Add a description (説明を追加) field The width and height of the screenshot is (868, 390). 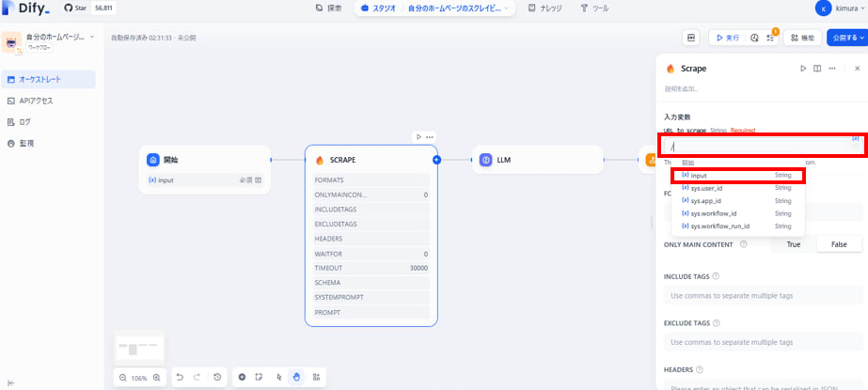click(682, 88)
